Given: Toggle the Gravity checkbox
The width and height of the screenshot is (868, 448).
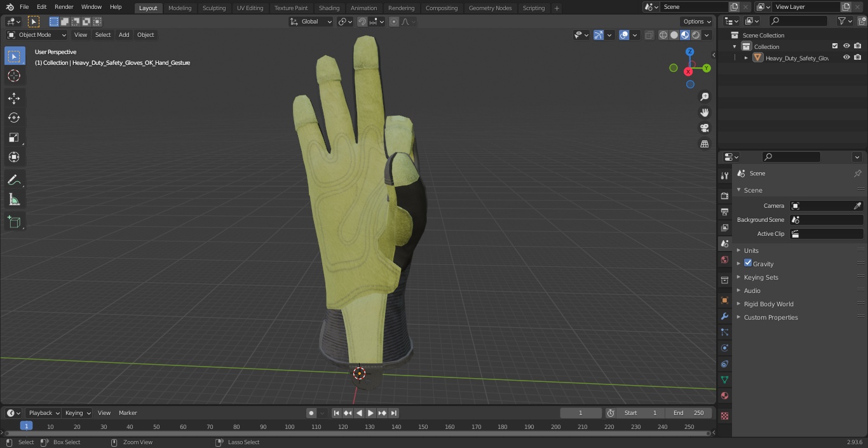Looking at the screenshot, I should (748, 263).
